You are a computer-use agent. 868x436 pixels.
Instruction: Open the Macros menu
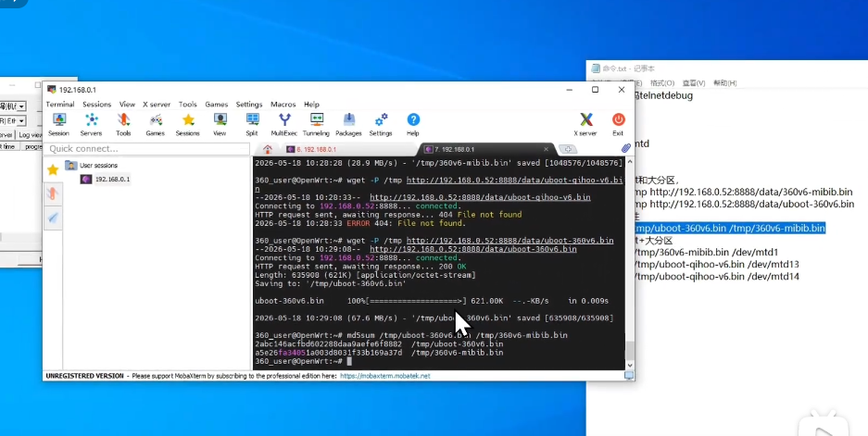[x=283, y=104]
